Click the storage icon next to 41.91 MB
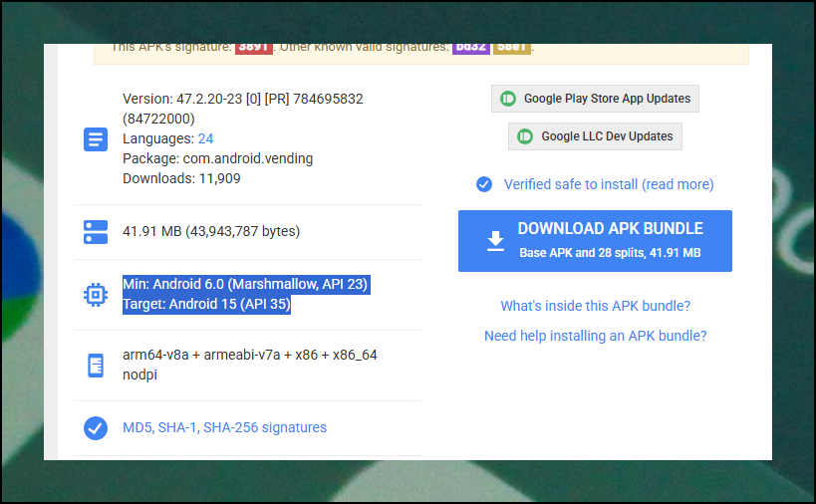 [96, 232]
